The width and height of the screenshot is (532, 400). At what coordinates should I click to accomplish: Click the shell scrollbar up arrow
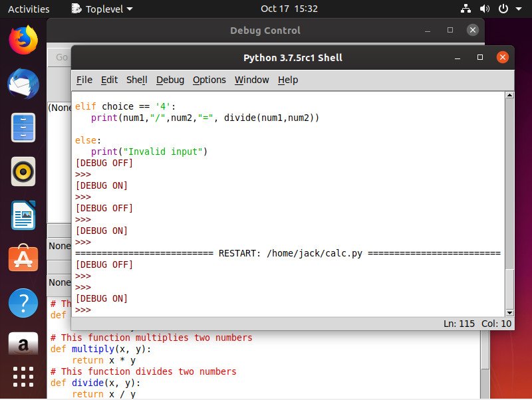coord(509,95)
